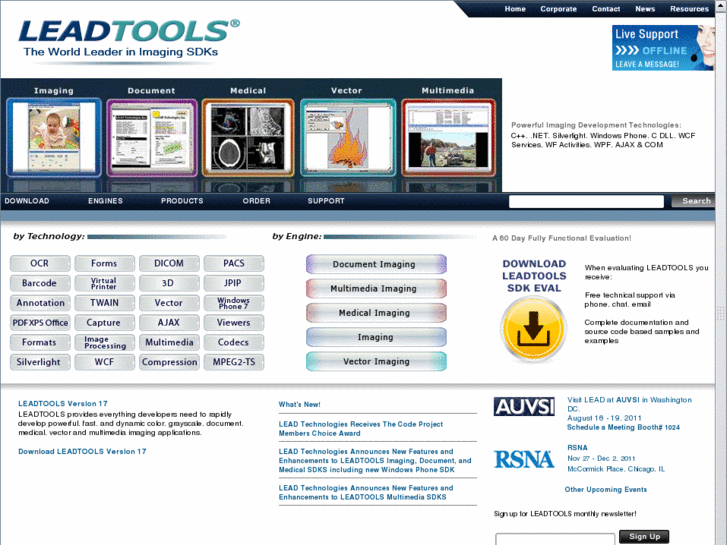Select the Viewers technology button
This screenshot has width=727, height=545.
coord(234,323)
